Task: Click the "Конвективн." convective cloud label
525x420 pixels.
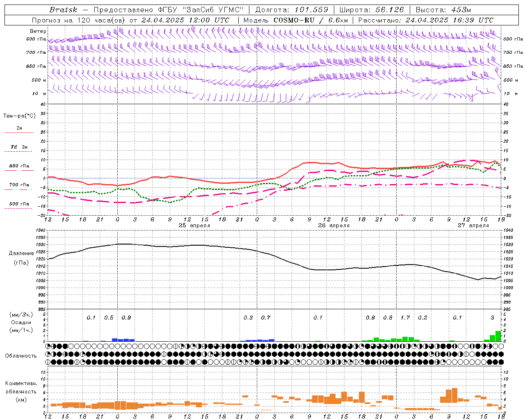Action: click(x=21, y=383)
